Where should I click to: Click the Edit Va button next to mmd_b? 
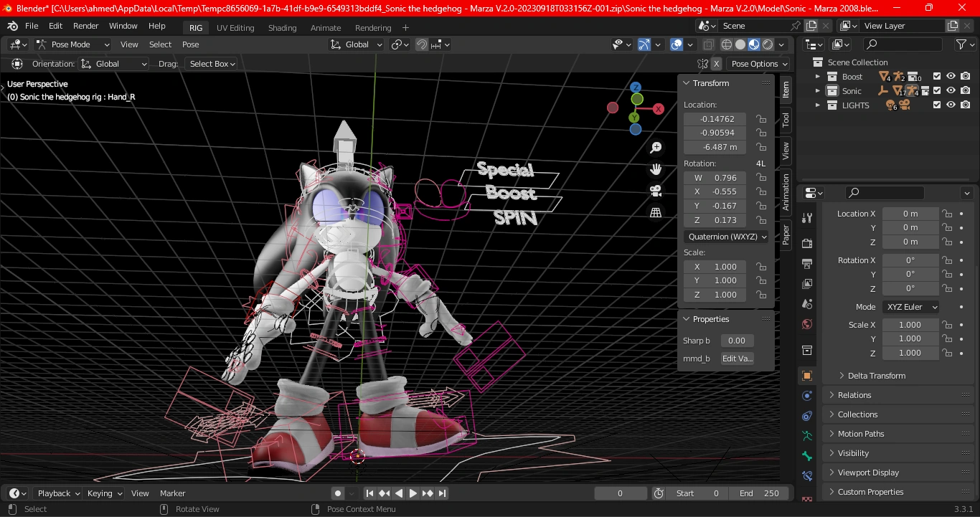[x=738, y=358]
